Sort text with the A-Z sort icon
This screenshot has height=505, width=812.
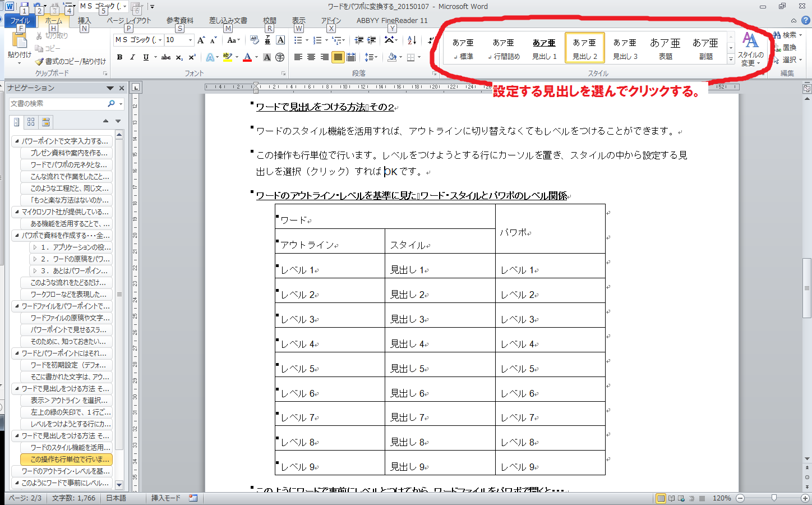pyautogui.click(x=412, y=40)
